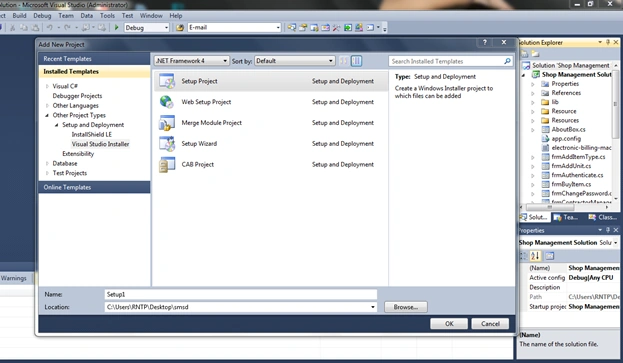Open the Location path dropdown arrow

pos(373,307)
